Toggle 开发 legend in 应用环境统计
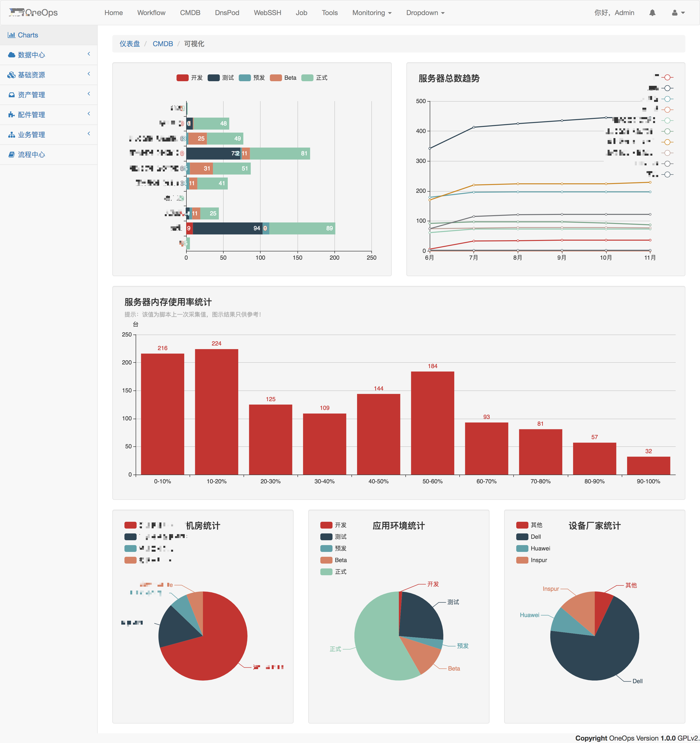 click(333, 525)
